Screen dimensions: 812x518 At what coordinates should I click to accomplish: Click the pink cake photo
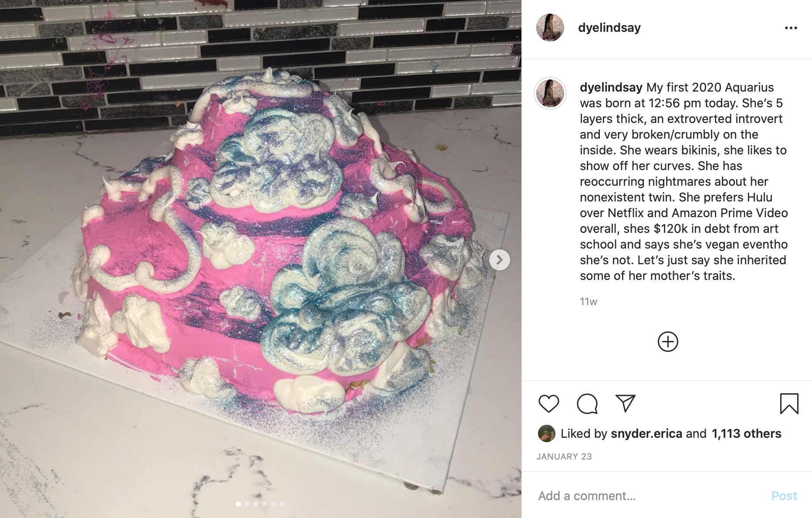click(x=261, y=259)
